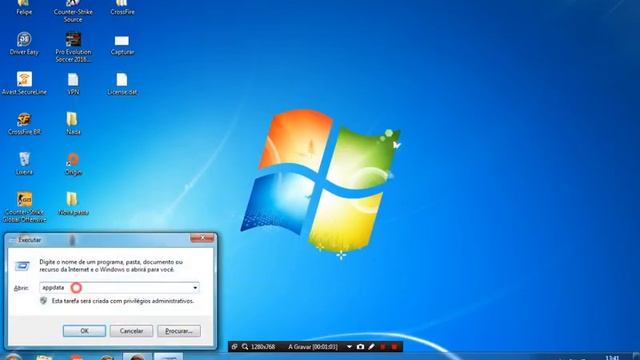Viewport: 640px width, 360px height.
Task: Select the License.dat file icon
Action: (122, 84)
